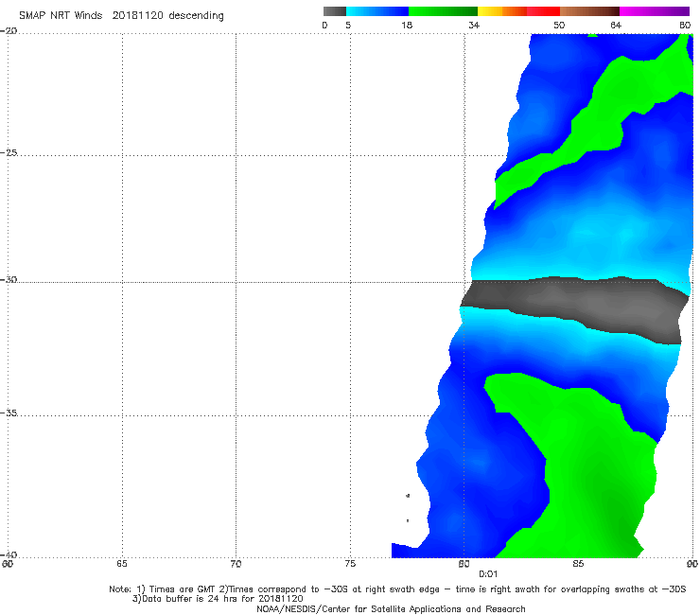The height and width of the screenshot is (615, 700).
Task: Click the NOAA/NESDIS Center for Satellite Applications credit
Action: (391, 609)
